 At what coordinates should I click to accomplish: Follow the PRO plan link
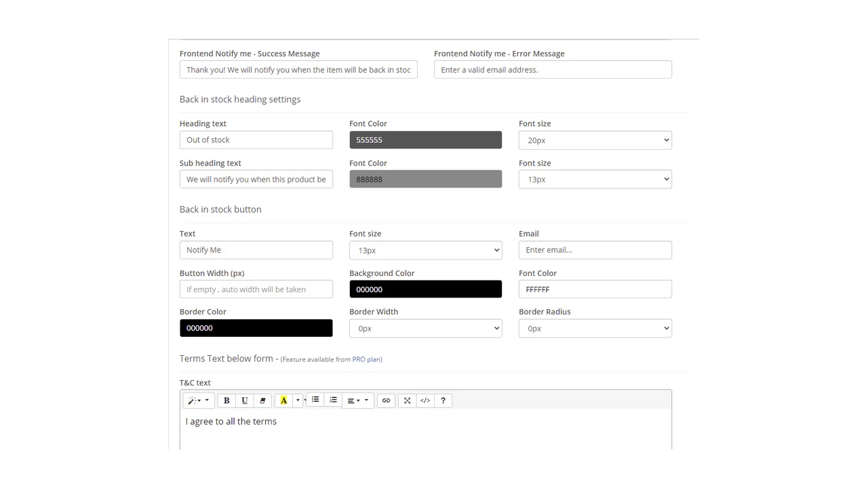[366, 359]
